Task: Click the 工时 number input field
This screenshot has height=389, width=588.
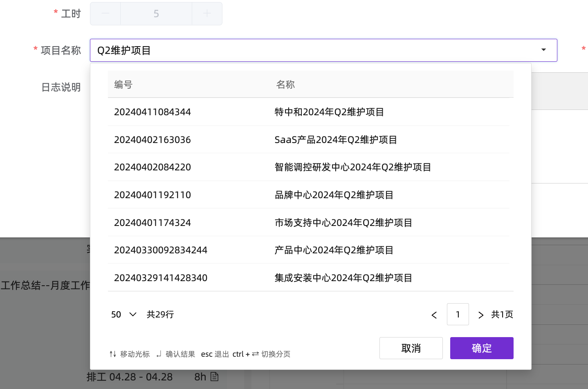Action: click(x=156, y=14)
